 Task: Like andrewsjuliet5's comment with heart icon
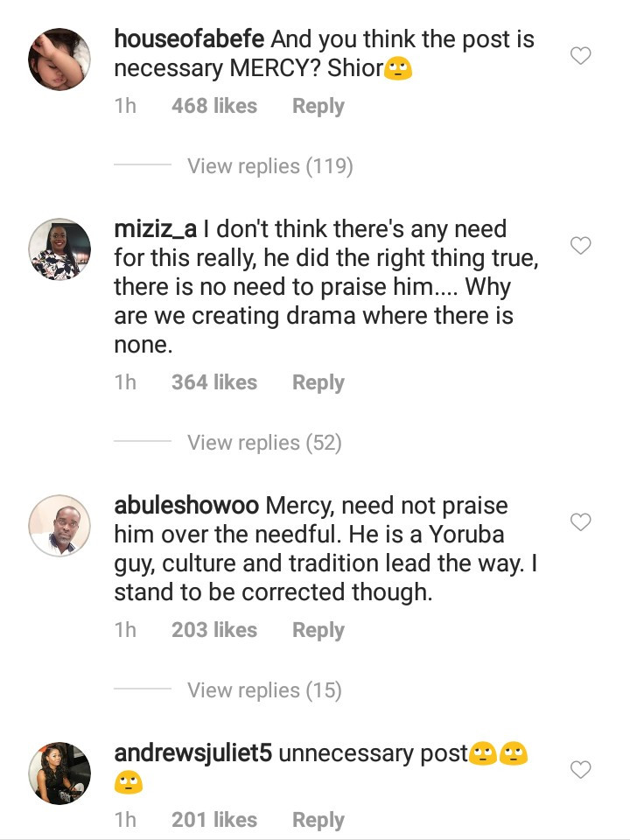click(x=581, y=770)
